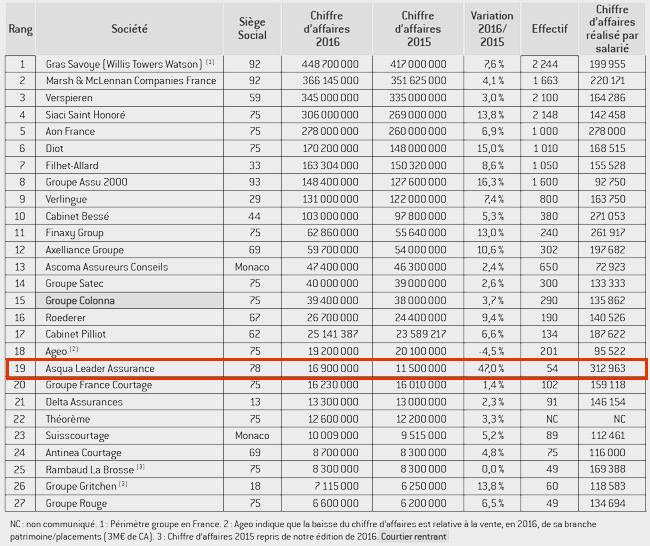
Task: Click the 'NC' Effectif cell for Théorème
Action: pyautogui.click(x=552, y=419)
